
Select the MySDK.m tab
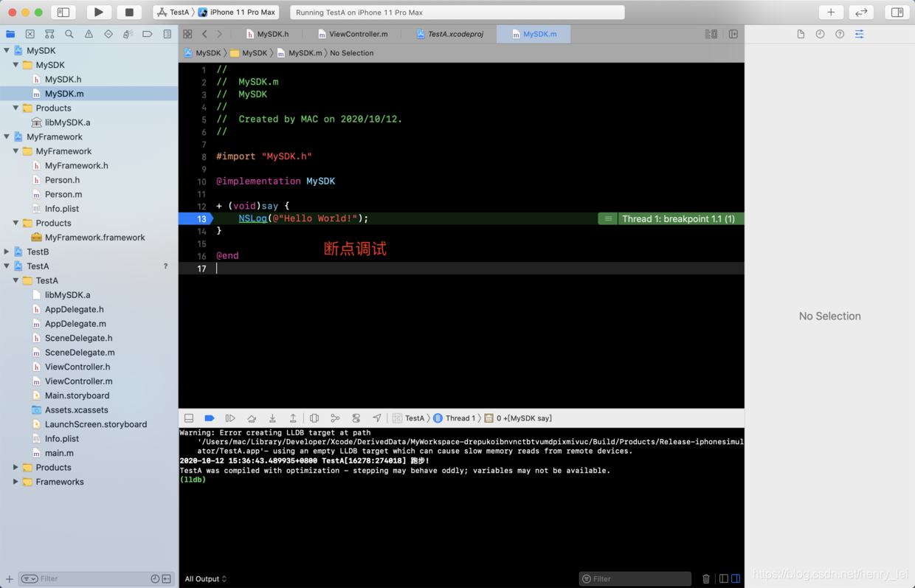[x=534, y=34]
